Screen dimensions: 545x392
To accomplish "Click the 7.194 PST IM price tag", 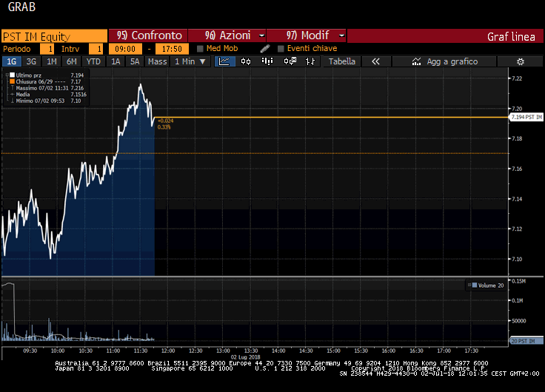I will 526,117.
